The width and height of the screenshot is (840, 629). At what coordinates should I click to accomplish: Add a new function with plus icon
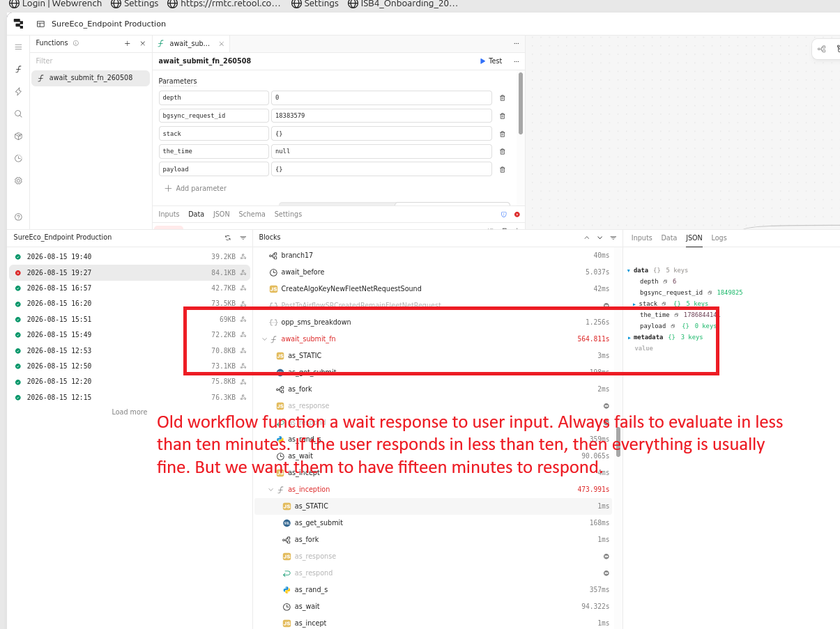click(x=127, y=43)
